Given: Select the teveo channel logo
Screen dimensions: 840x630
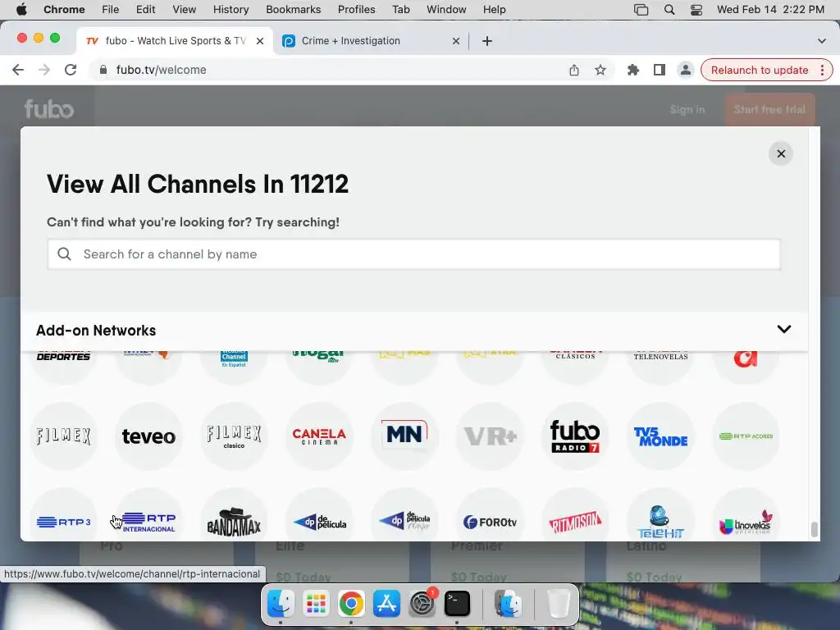Looking at the screenshot, I should [x=148, y=436].
